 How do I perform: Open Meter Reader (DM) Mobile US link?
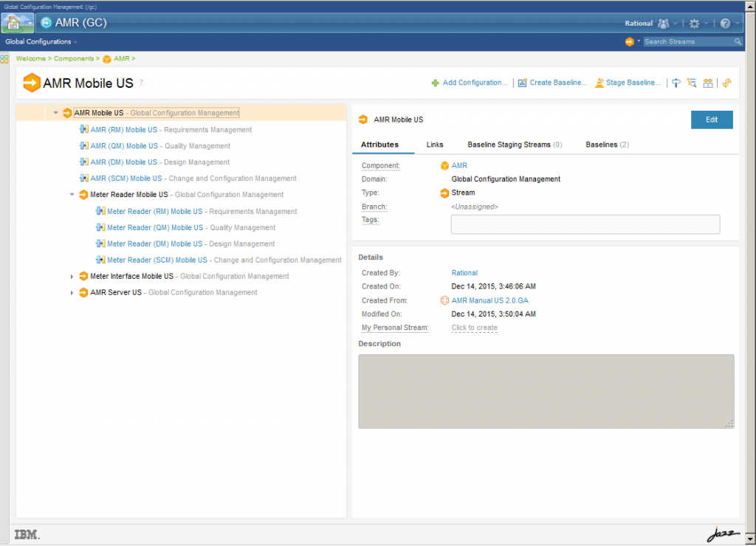tap(155, 243)
